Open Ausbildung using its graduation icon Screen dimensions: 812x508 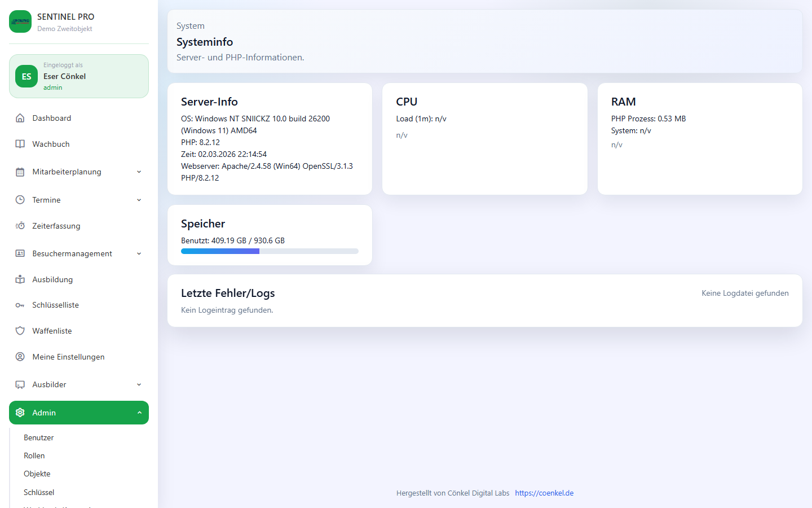coord(20,279)
